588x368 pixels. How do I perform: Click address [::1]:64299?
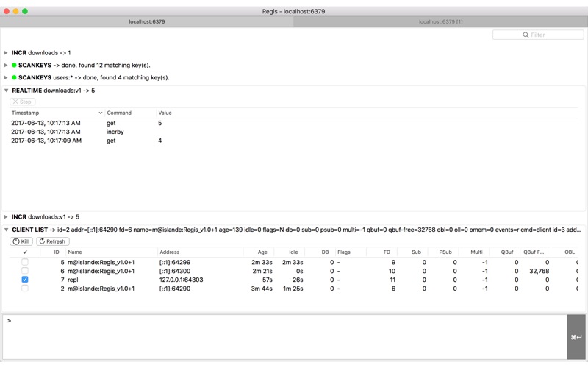tap(175, 263)
